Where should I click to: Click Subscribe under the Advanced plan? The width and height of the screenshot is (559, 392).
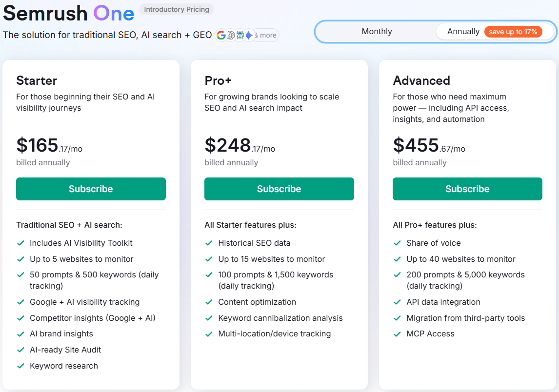(467, 189)
